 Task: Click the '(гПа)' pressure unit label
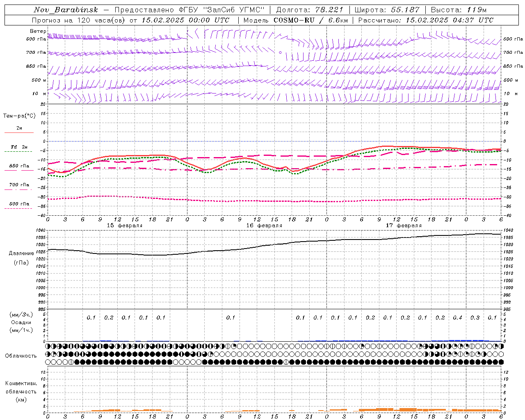(x=21, y=262)
